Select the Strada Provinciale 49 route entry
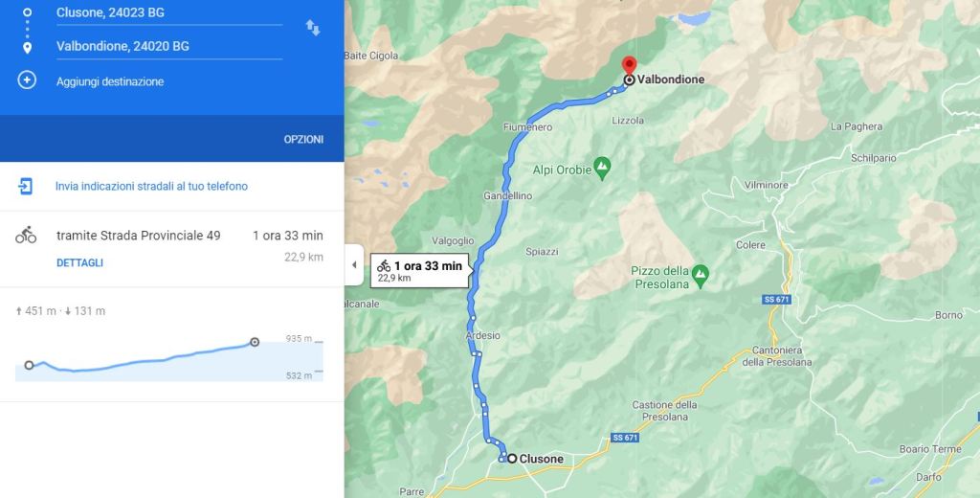The height and width of the screenshot is (498, 980). pos(172,248)
